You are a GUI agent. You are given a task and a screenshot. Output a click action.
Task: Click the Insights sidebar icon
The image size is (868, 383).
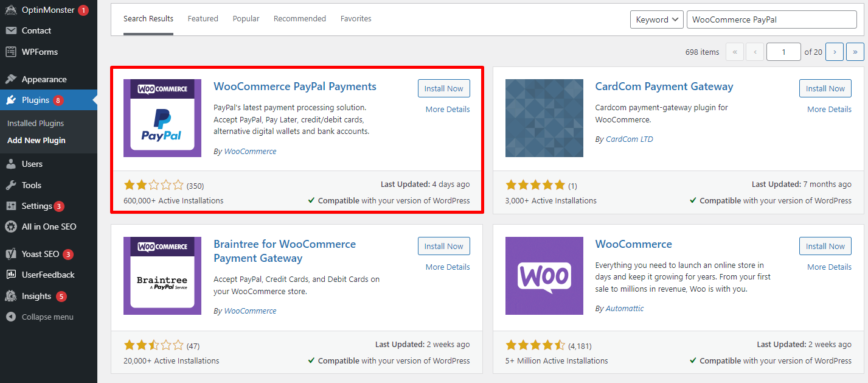(11, 296)
